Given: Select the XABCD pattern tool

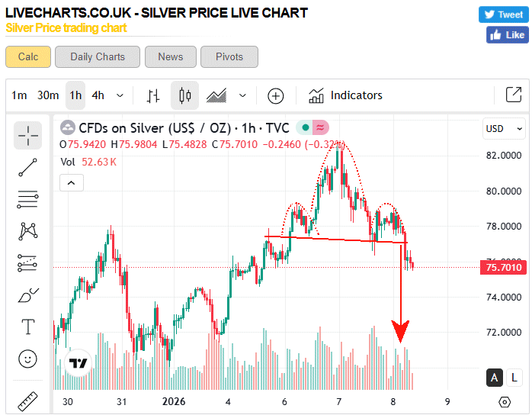Looking at the screenshot, I should coord(28,231).
